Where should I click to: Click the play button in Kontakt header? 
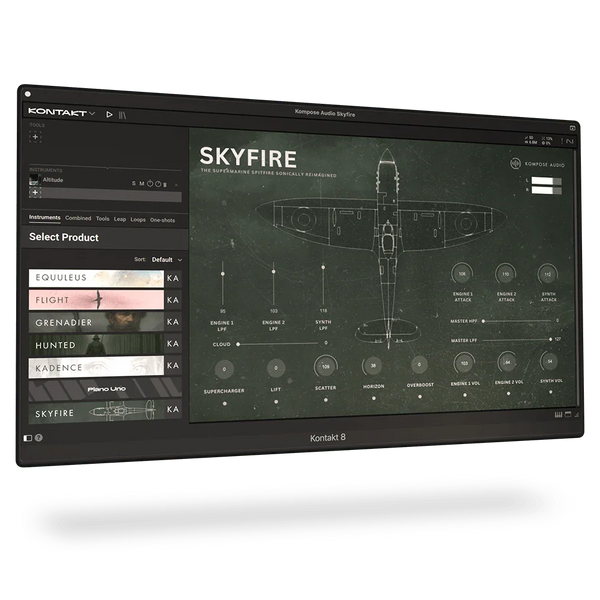pyautogui.click(x=109, y=114)
